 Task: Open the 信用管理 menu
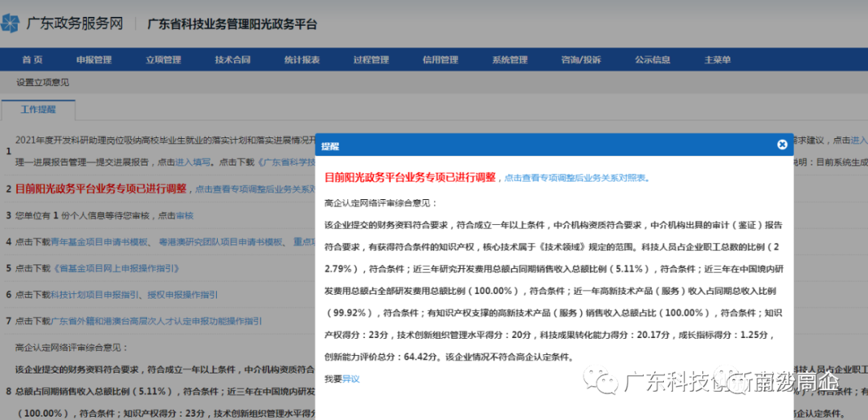click(x=440, y=59)
